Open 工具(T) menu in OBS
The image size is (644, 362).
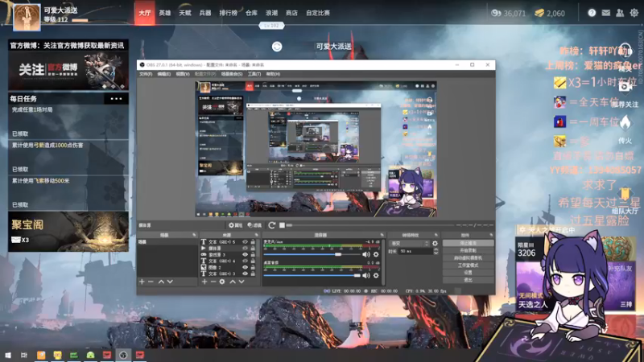click(x=254, y=74)
